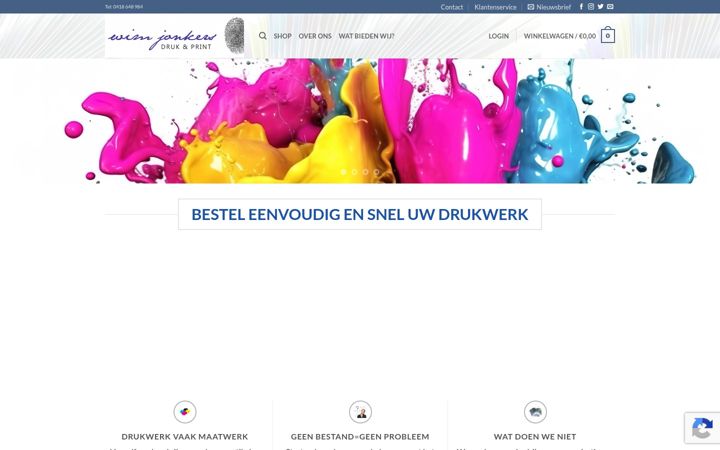
Task: Open Winkelwagen / €0,00 cart link
Action: 560,36
